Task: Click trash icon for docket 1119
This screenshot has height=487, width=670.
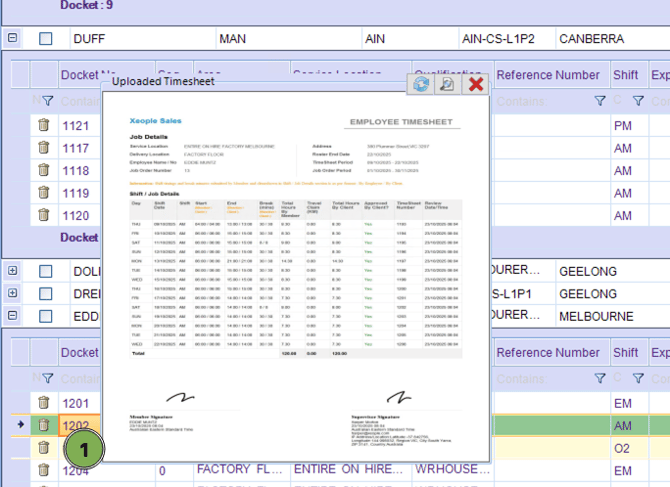Action: tap(44, 192)
